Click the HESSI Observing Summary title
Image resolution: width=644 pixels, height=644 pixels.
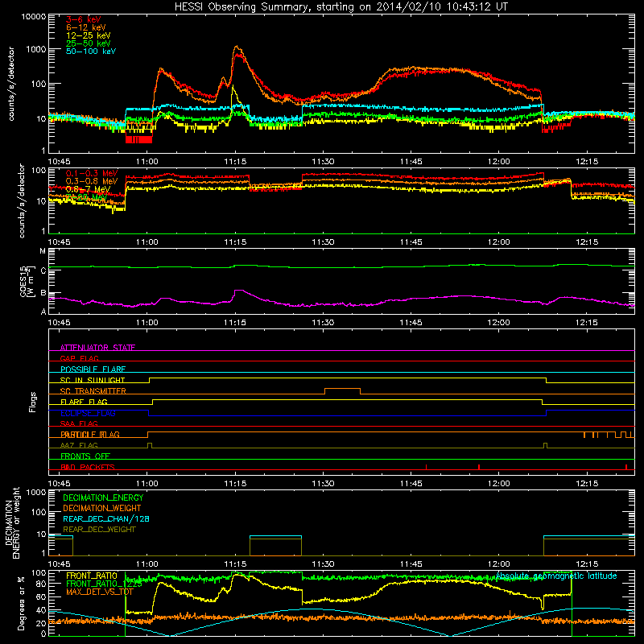coord(341,6)
